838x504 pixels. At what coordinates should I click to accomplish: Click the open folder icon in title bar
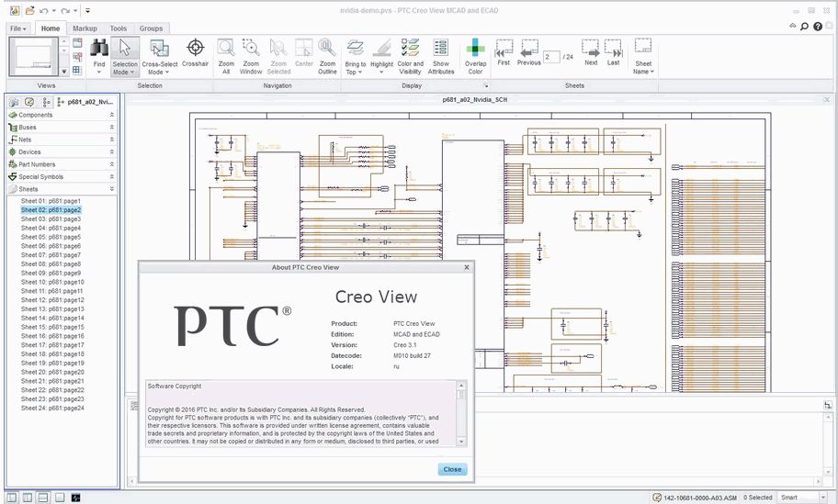tap(30, 10)
